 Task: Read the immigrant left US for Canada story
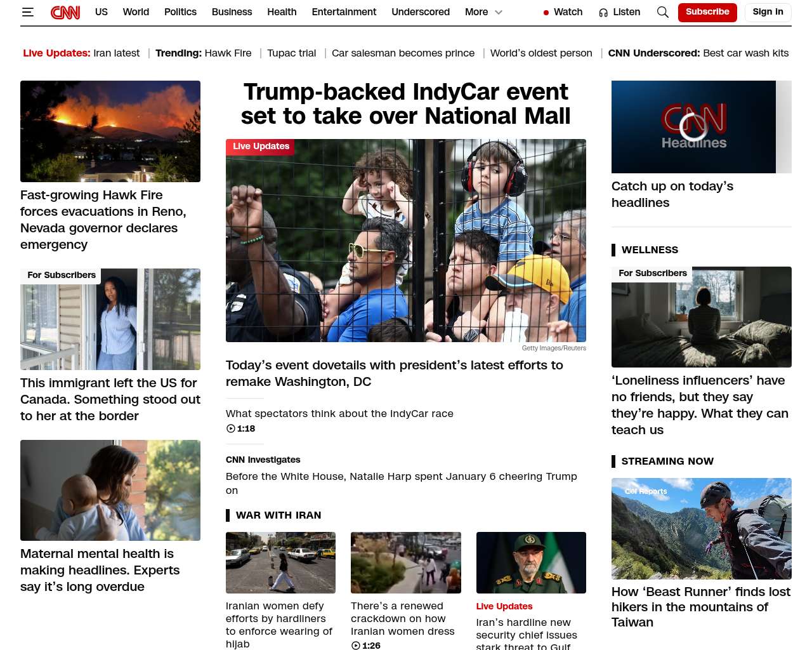(x=110, y=399)
